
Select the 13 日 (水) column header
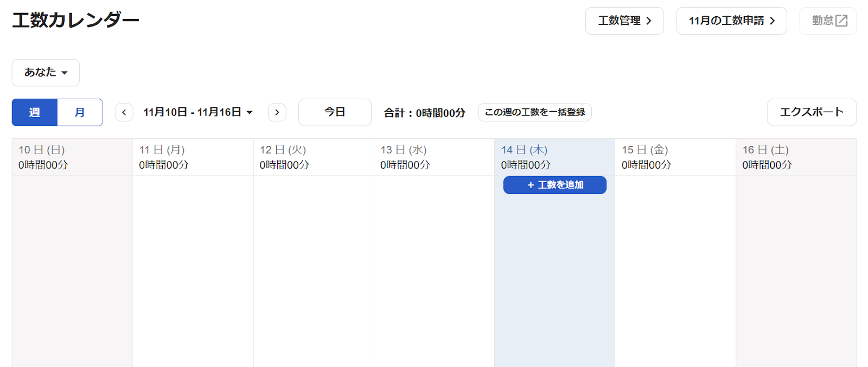(x=434, y=157)
